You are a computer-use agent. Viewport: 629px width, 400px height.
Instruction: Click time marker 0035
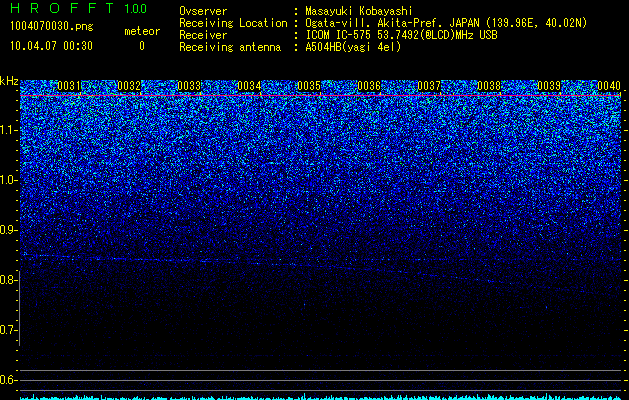[x=309, y=86]
